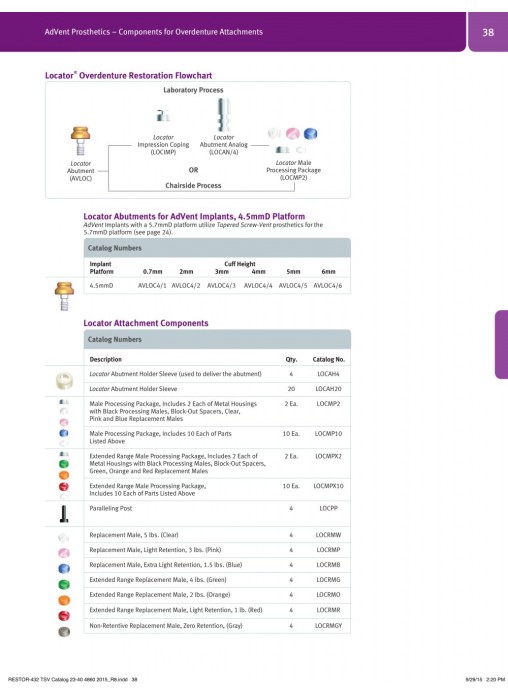Click catalog number LOCMP10
Image resolution: width=508 pixels, height=696 pixels.
point(328,434)
